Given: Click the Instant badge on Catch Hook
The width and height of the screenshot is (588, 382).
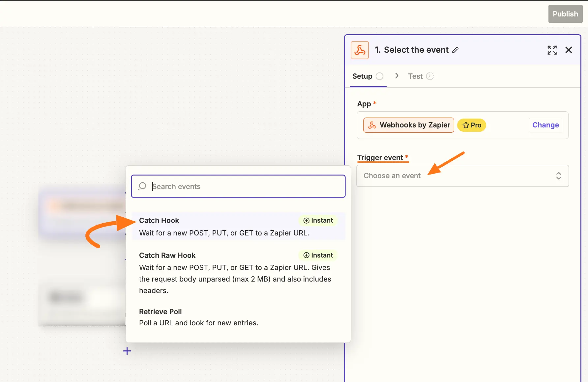Looking at the screenshot, I should click(318, 220).
